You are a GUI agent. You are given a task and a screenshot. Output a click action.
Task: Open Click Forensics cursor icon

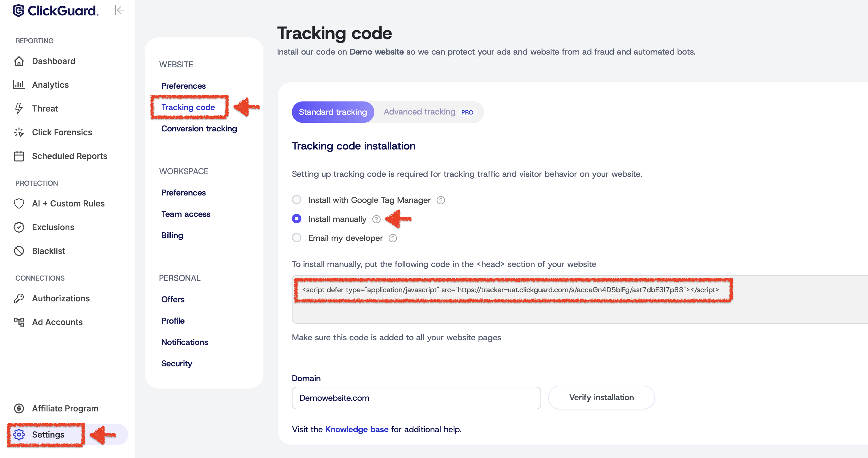point(19,132)
